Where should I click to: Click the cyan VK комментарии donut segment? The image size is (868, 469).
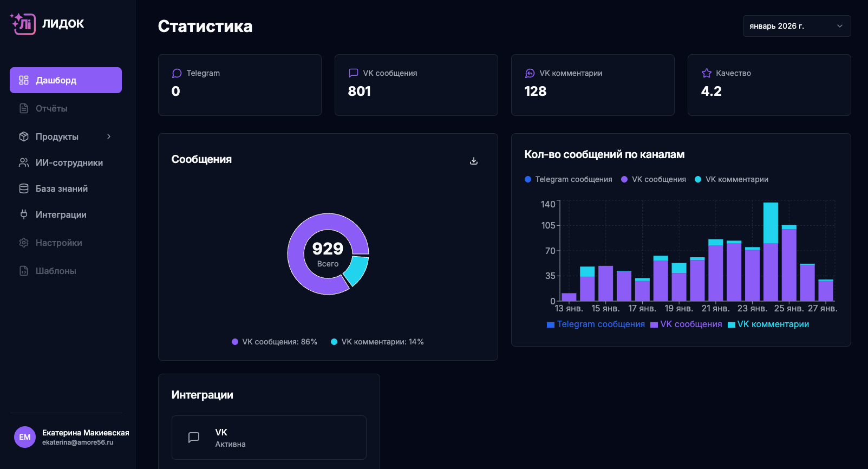tap(357, 270)
